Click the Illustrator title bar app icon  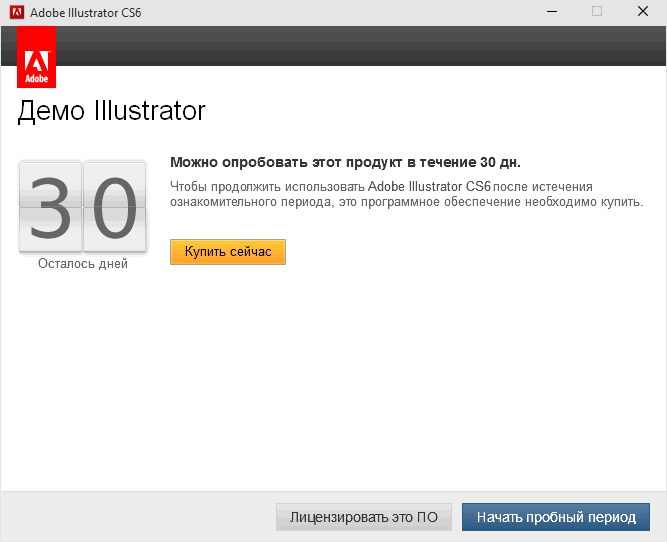coord(17,12)
